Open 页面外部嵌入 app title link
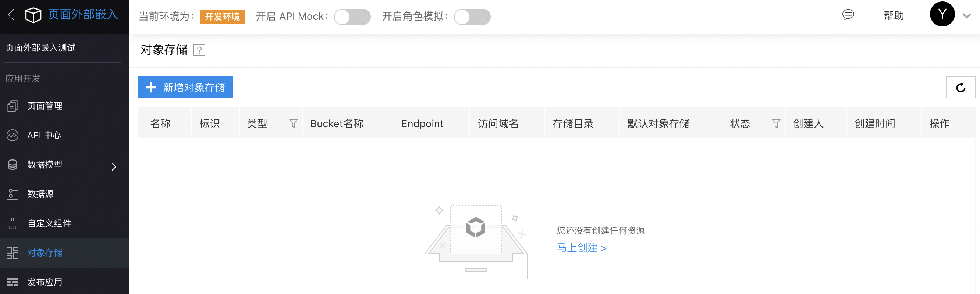This screenshot has height=294, width=980. (83, 14)
